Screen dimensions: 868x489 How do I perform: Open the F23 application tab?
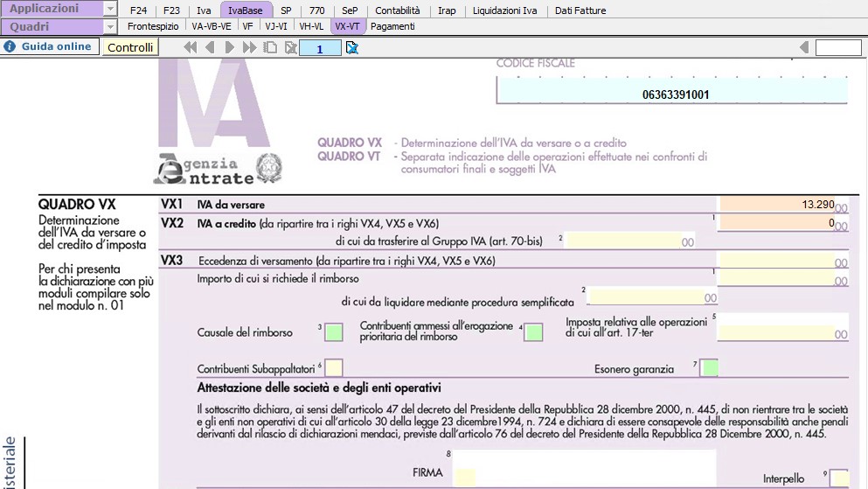171,10
